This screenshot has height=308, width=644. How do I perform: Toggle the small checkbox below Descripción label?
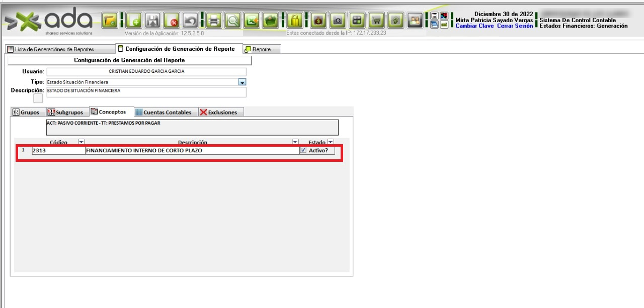[38, 98]
